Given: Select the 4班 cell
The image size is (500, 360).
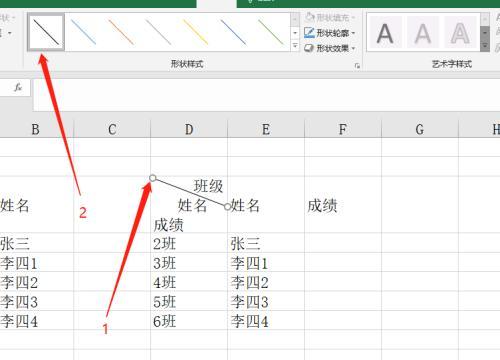Looking at the screenshot, I should (189, 282).
